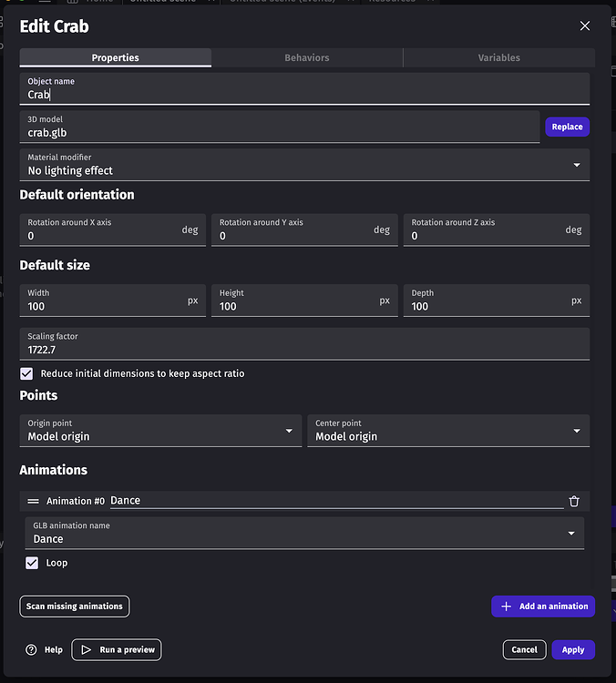The height and width of the screenshot is (683, 616).
Task: Focus the Depth size field
Action: [x=497, y=301]
